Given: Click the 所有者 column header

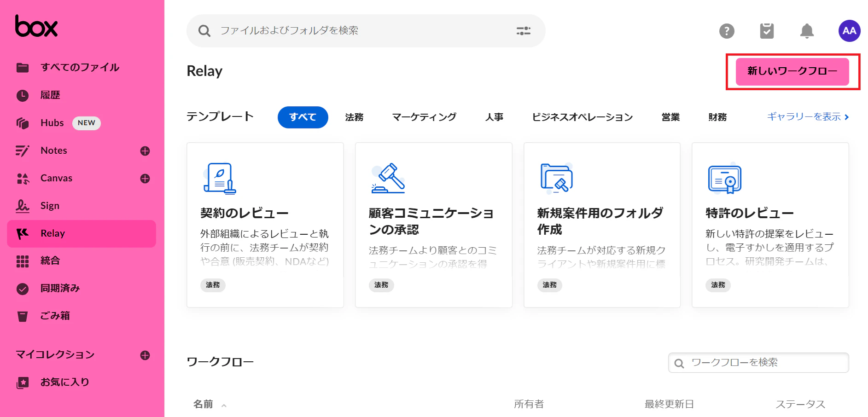Looking at the screenshot, I should [529, 404].
